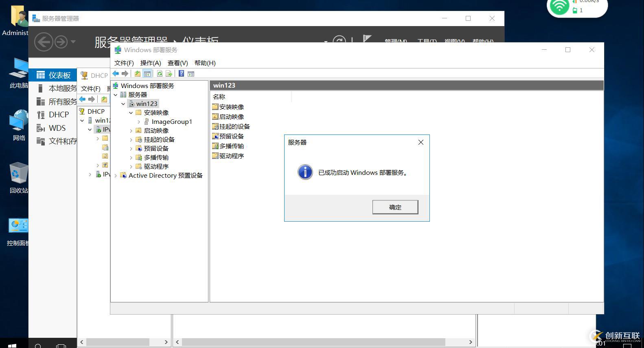Select the DHCP root node in the DHCP tree
644x348 pixels.
[96, 111]
